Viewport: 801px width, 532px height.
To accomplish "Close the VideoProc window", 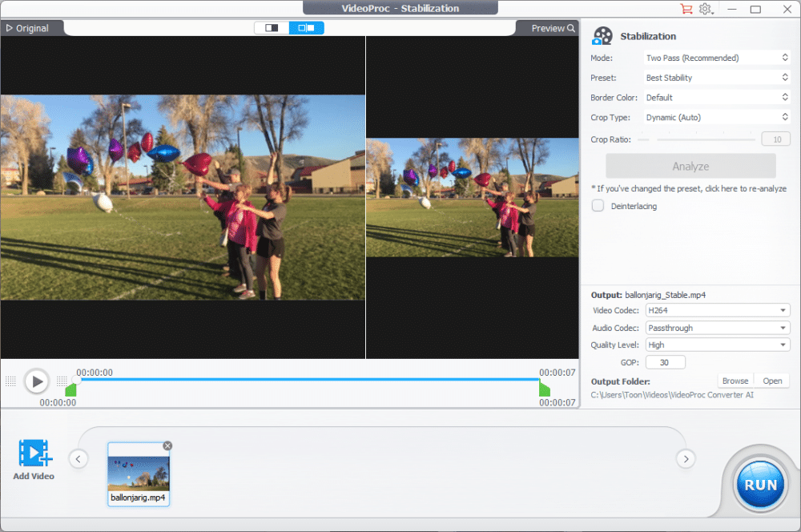I will (x=787, y=9).
